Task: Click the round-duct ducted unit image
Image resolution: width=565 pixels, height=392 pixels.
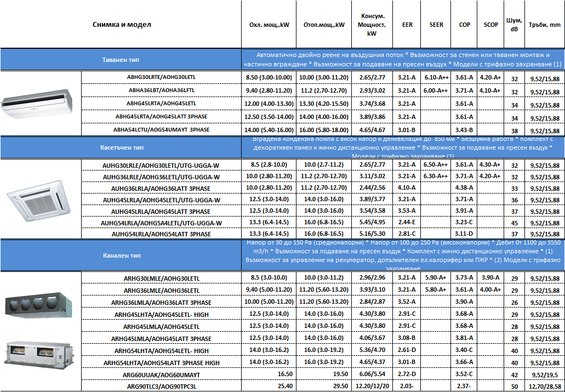Action: coord(38,305)
